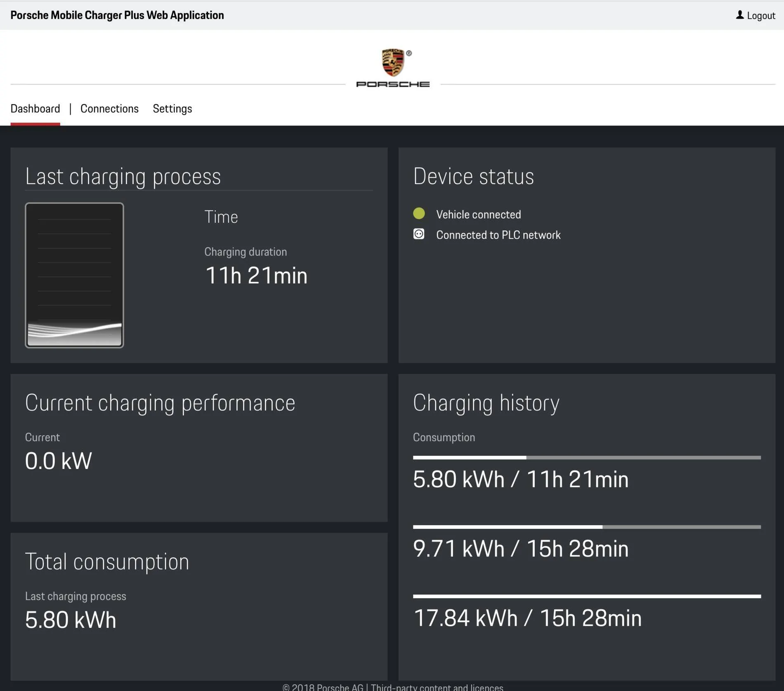Click the 0.0 kW current value

pyautogui.click(x=58, y=461)
